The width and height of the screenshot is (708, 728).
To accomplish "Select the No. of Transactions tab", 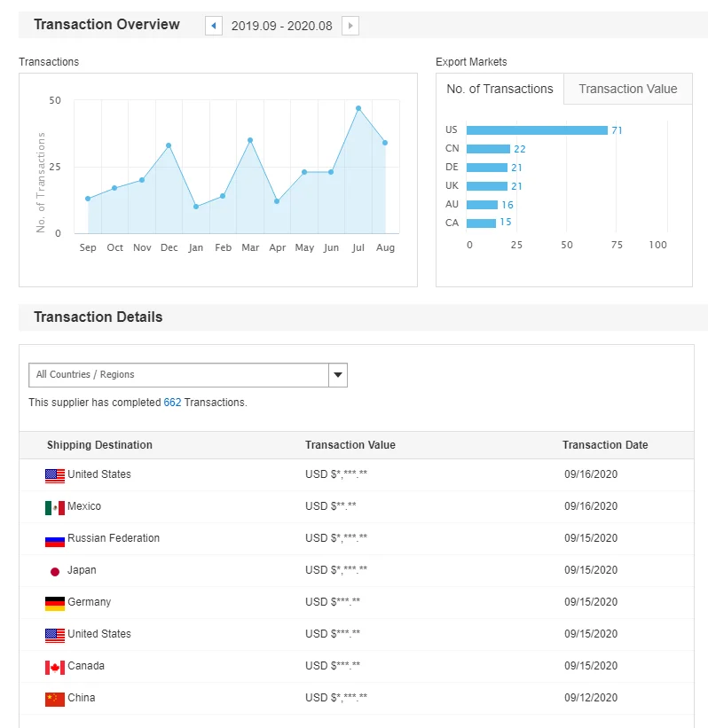I will pyautogui.click(x=500, y=89).
